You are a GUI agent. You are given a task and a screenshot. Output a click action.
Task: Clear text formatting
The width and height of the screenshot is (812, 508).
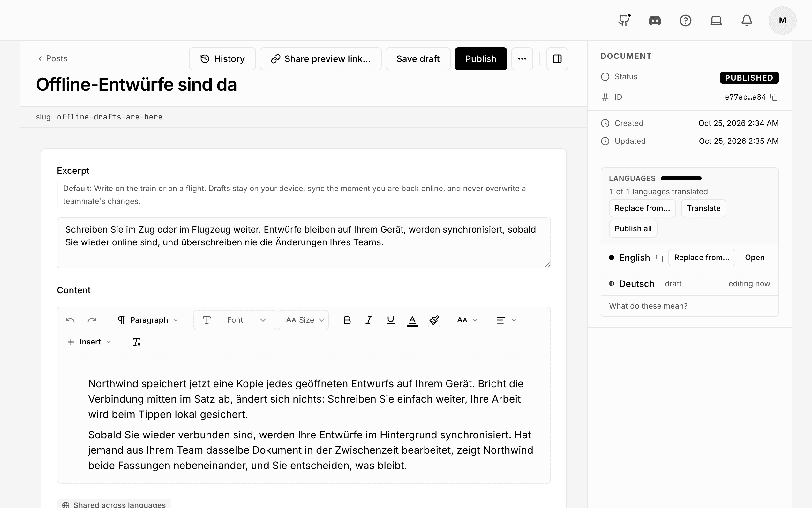(x=136, y=342)
